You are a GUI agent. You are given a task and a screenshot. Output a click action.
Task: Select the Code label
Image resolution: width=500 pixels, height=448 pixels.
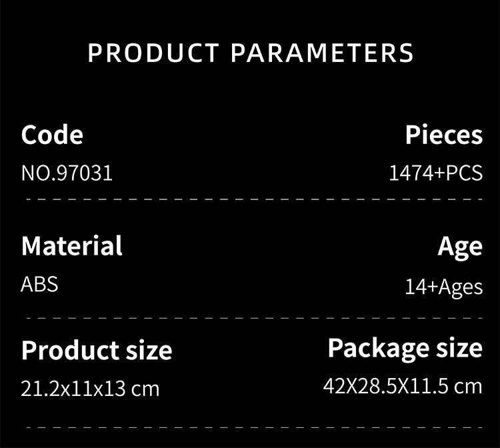click(x=52, y=135)
